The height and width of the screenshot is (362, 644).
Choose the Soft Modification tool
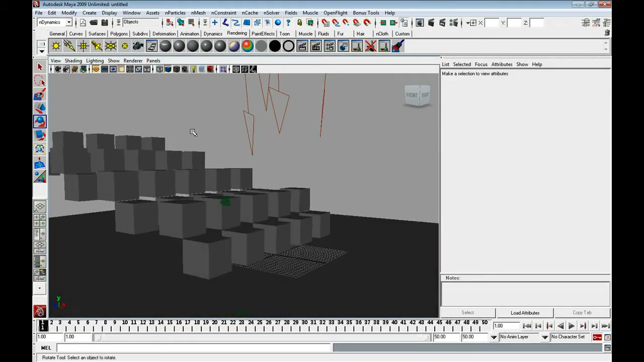40,162
